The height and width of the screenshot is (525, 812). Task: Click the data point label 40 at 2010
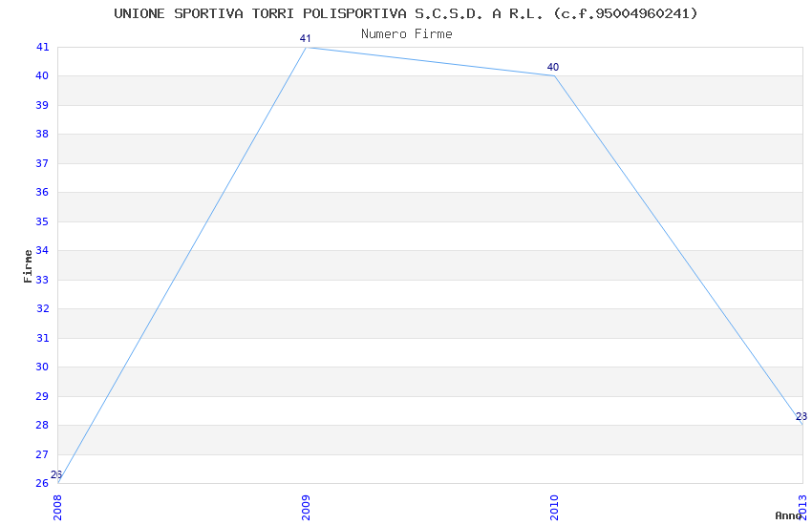click(x=553, y=67)
